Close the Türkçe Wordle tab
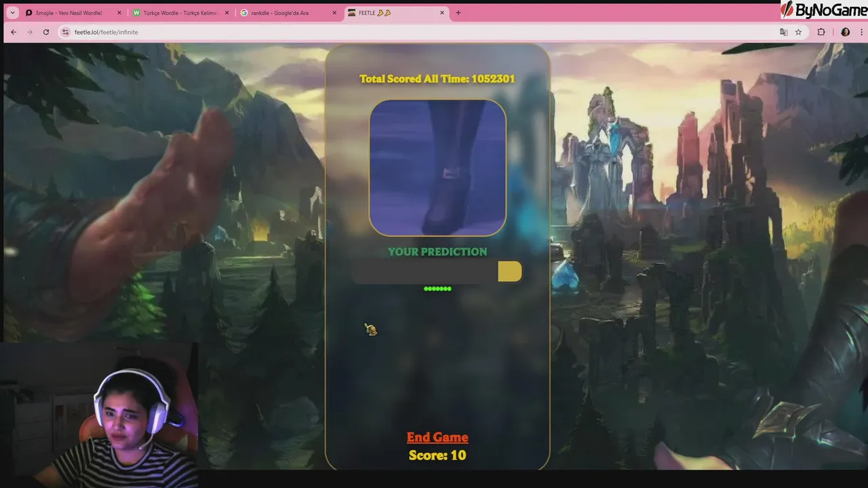 (227, 13)
